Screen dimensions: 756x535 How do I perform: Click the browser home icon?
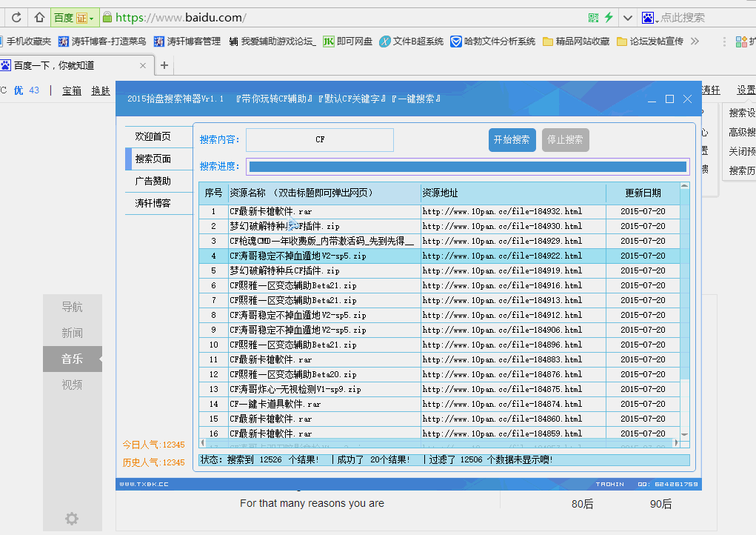[39, 17]
